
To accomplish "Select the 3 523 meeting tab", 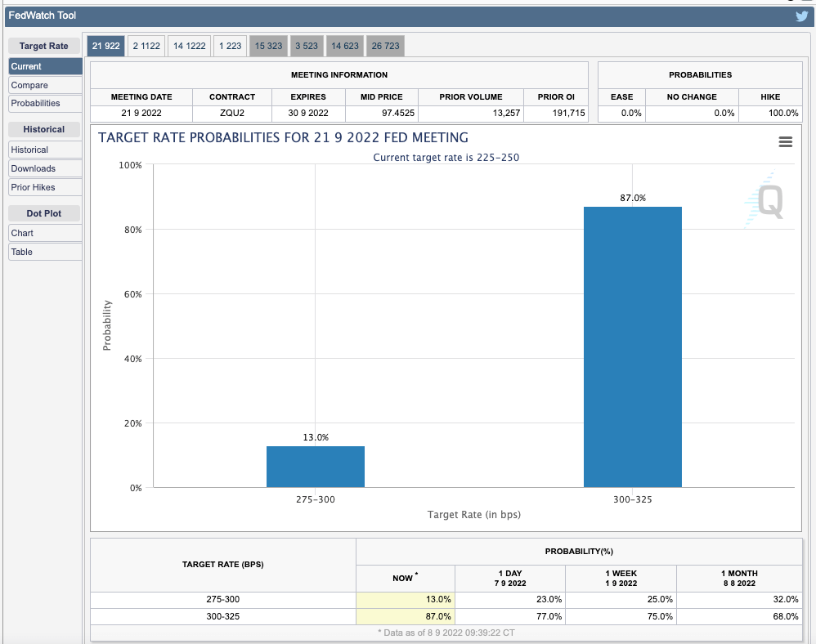I will [x=307, y=46].
